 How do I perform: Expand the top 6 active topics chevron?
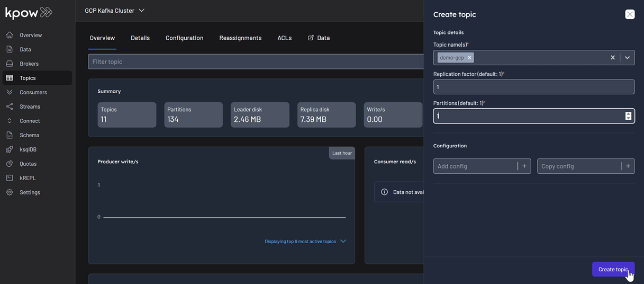pos(343,242)
